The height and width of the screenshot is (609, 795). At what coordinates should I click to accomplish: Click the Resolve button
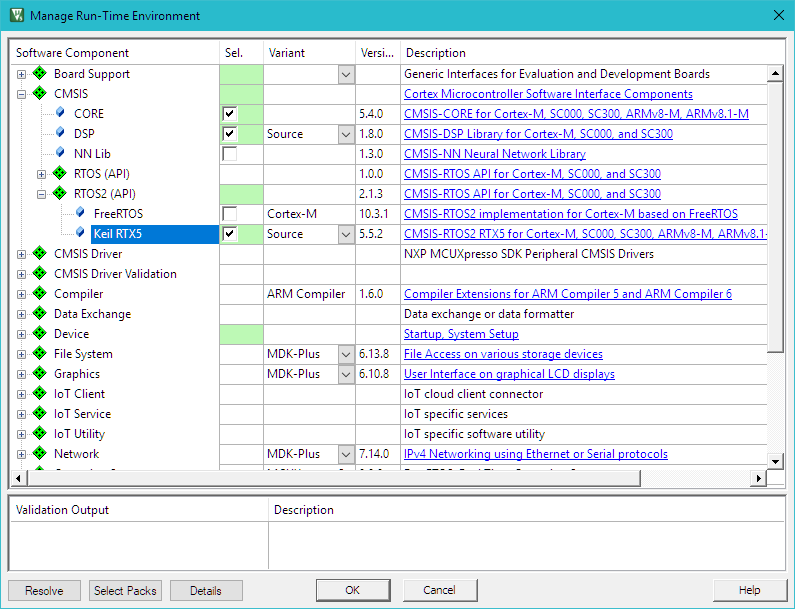click(44, 591)
